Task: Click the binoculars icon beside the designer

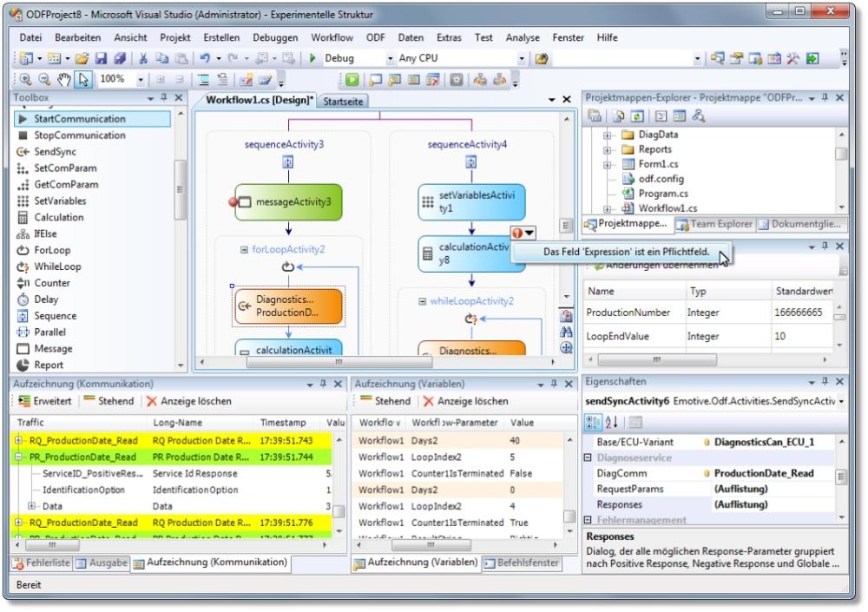Action: click(566, 332)
